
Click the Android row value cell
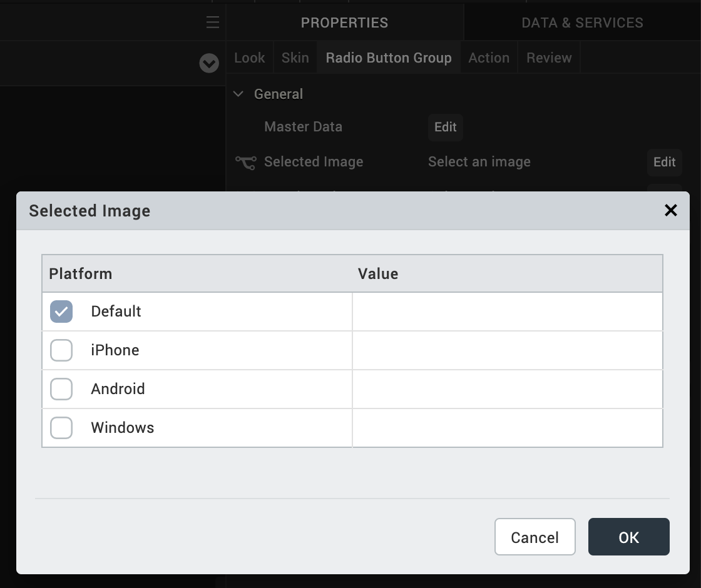click(x=507, y=389)
